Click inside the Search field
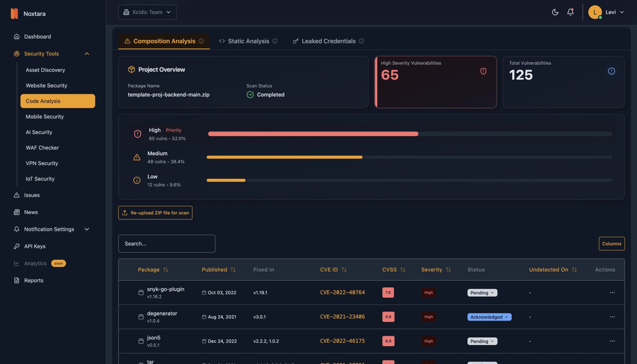Screen dimensions: 637x364 (167, 243)
